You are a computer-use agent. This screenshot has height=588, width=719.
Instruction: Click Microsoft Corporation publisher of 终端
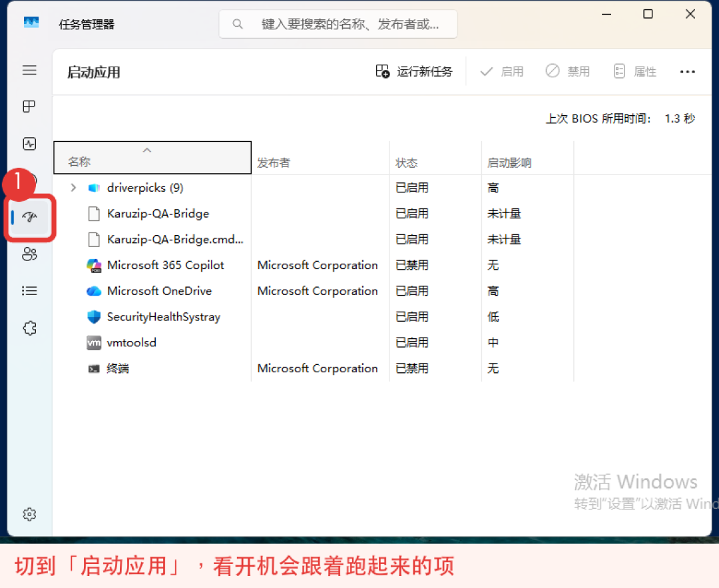coord(318,368)
